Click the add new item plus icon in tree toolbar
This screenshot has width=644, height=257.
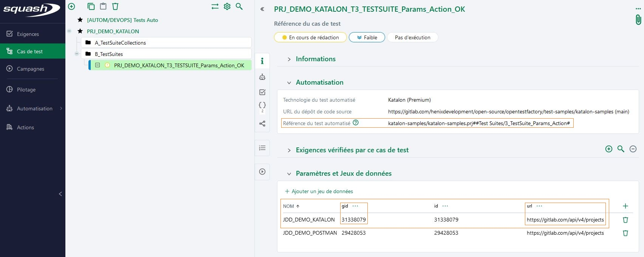[x=71, y=6]
